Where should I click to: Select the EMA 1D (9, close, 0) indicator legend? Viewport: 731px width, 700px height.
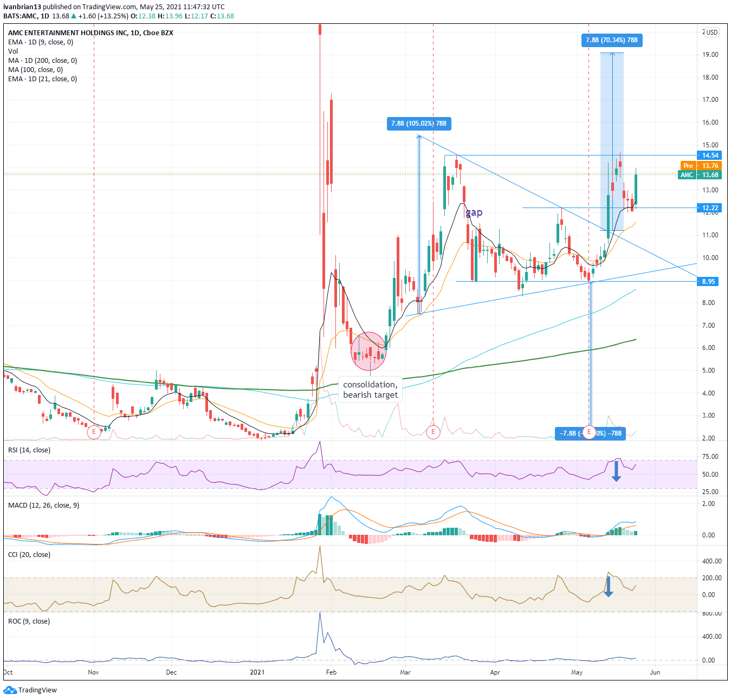(41, 42)
